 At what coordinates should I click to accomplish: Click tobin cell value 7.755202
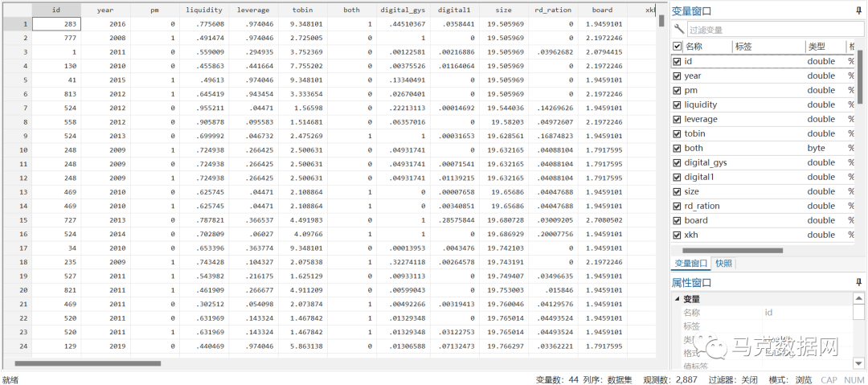[303, 66]
